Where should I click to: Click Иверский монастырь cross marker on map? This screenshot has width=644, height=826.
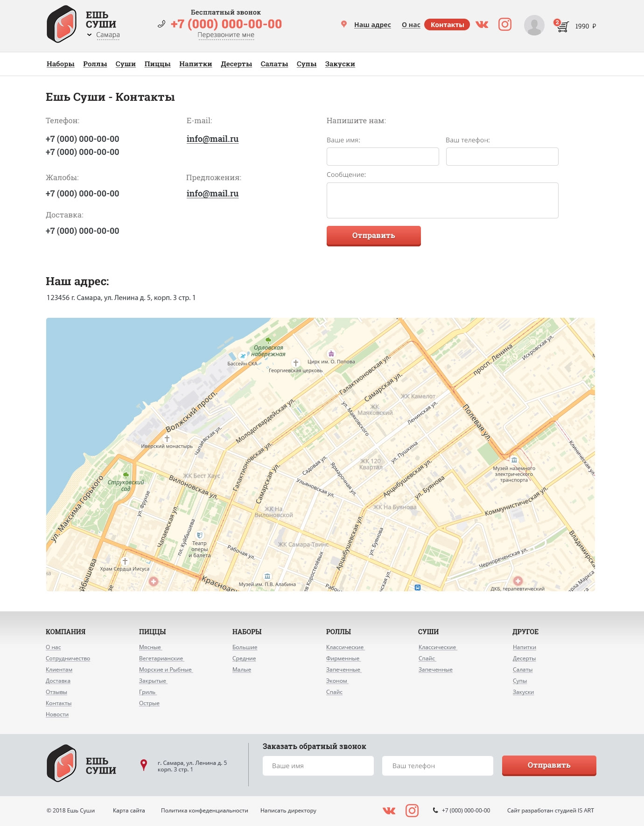tap(167, 439)
